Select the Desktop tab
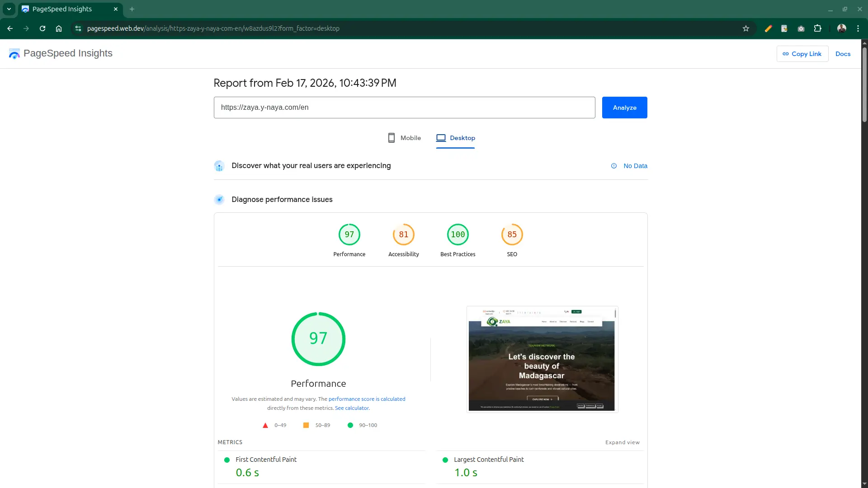The image size is (868, 488). pyautogui.click(x=456, y=138)
